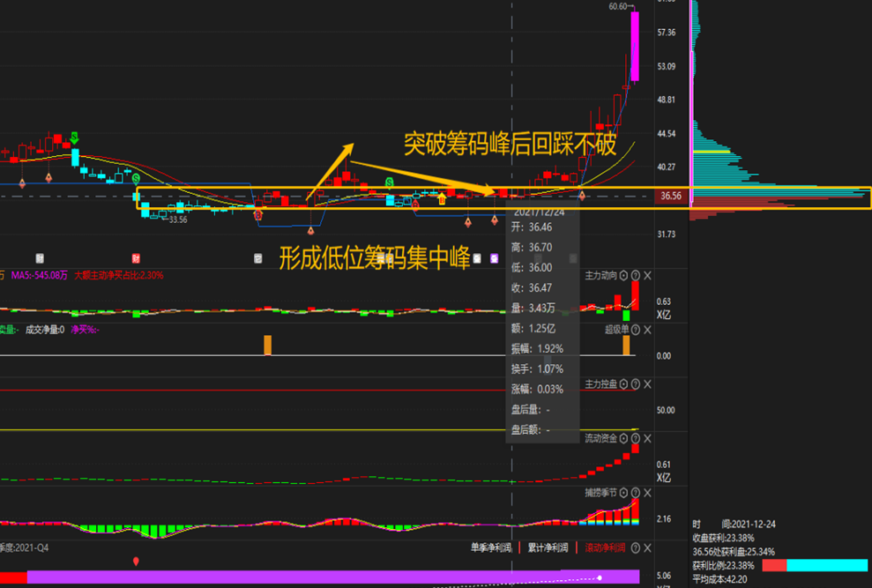The image size is (872, 588).
Task: Open settings for the 主力动向 indicator
Action: (623, 275)
